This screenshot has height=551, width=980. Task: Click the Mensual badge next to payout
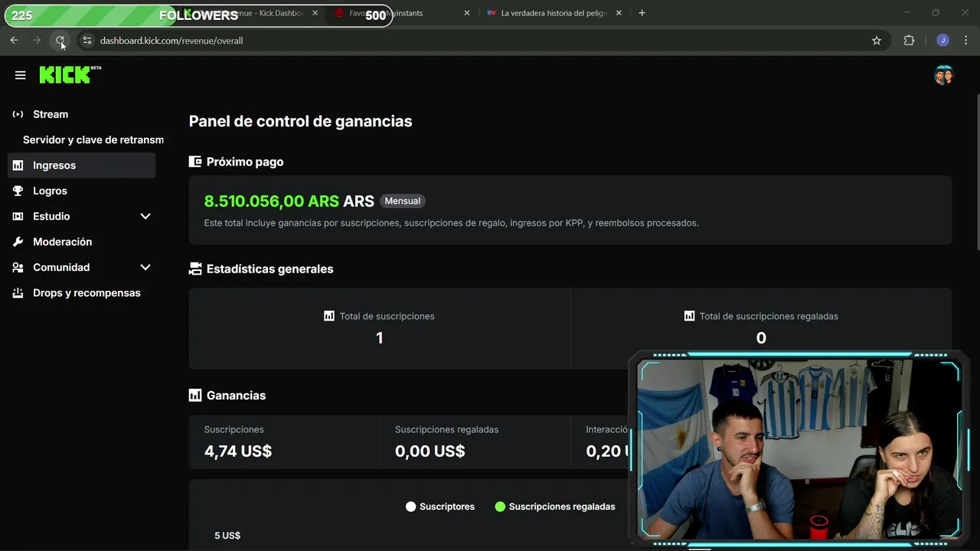click(403, 201)
